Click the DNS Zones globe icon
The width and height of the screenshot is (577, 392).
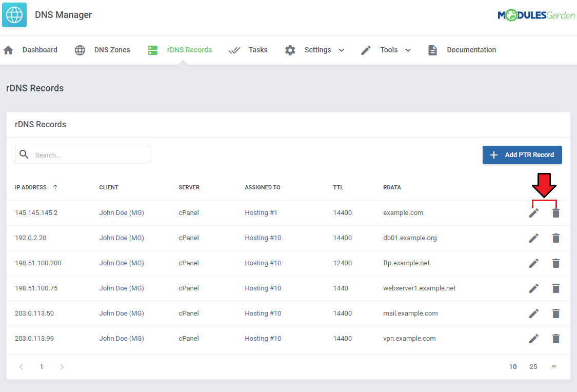[x=80, y=50]
